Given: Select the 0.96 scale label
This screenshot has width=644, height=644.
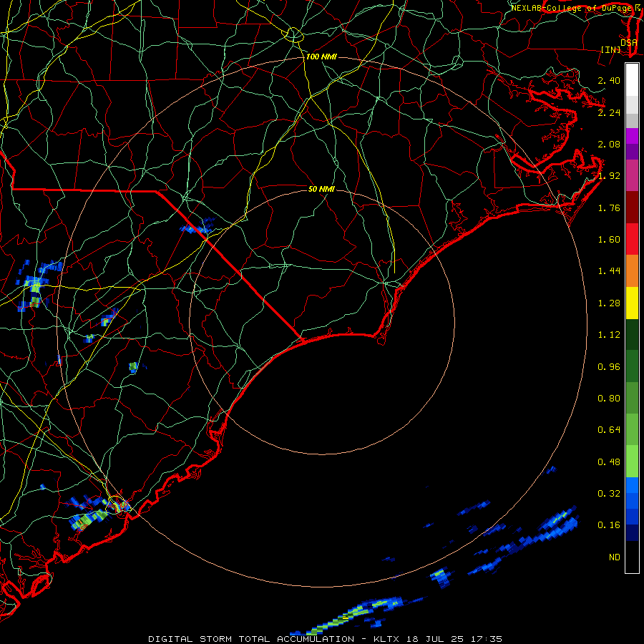Looking at the screenshot, I should point(609,367).
